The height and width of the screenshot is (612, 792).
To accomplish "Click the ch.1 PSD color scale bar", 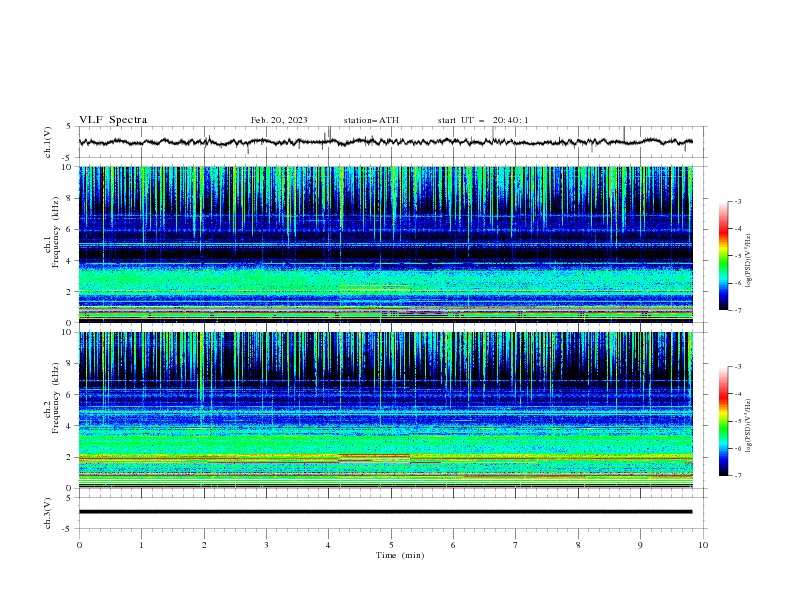I will [x=723, y=256].
